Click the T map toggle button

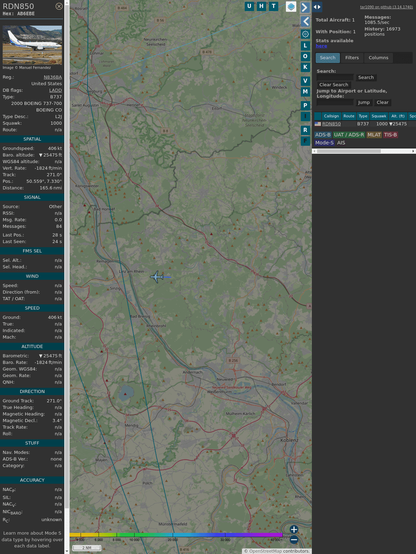pyautogui.click(x=274, y=6)
